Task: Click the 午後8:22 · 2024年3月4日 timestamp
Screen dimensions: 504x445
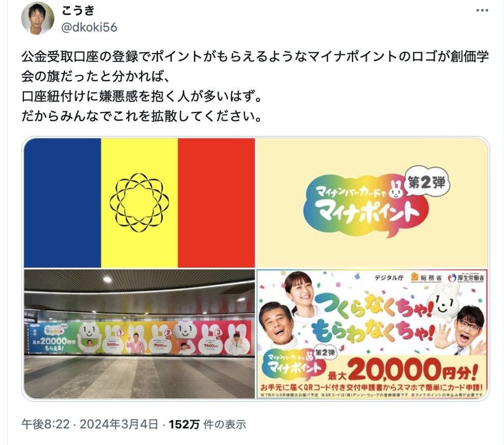Action: click(90, 424)
